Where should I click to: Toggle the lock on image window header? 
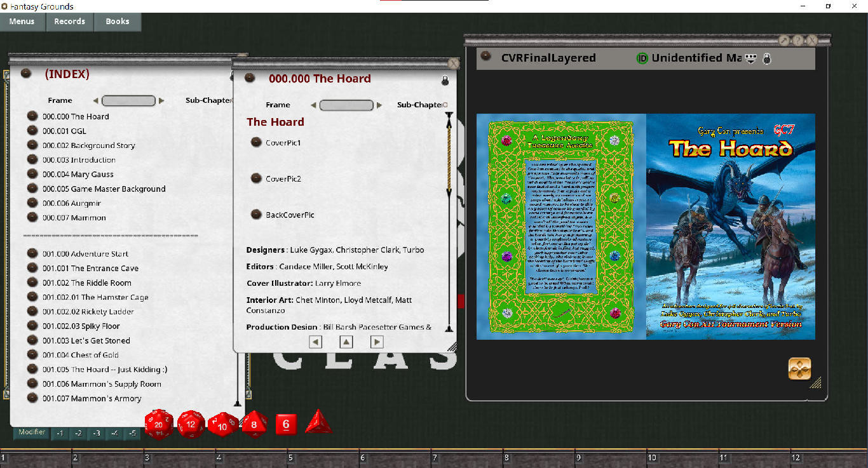[x=767, y=58]
